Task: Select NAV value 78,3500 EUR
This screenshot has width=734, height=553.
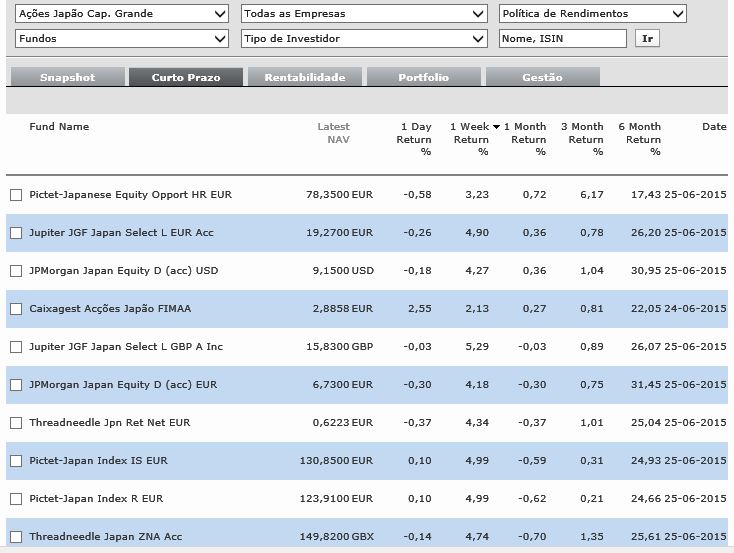Action: 339,195
